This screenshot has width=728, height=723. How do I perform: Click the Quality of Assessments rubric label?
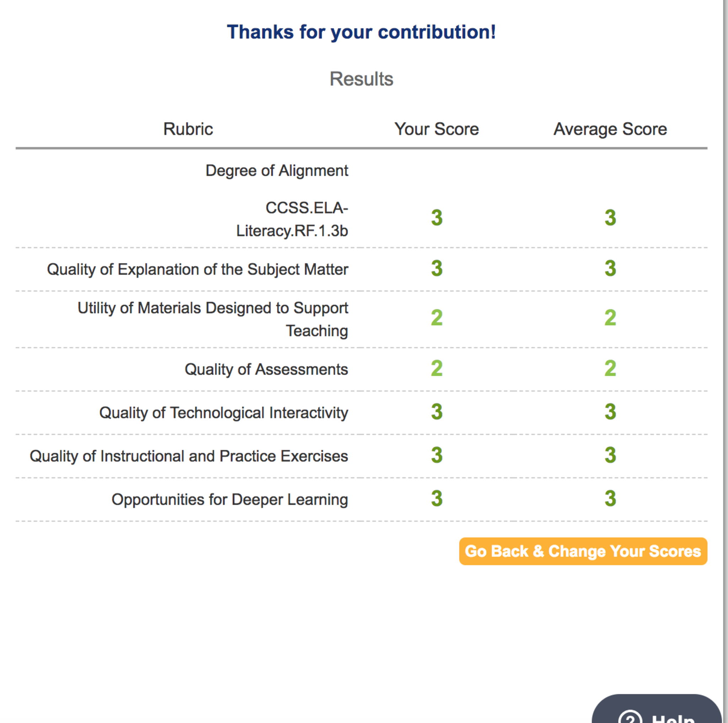pyautogui.click(x=266, y=369)
